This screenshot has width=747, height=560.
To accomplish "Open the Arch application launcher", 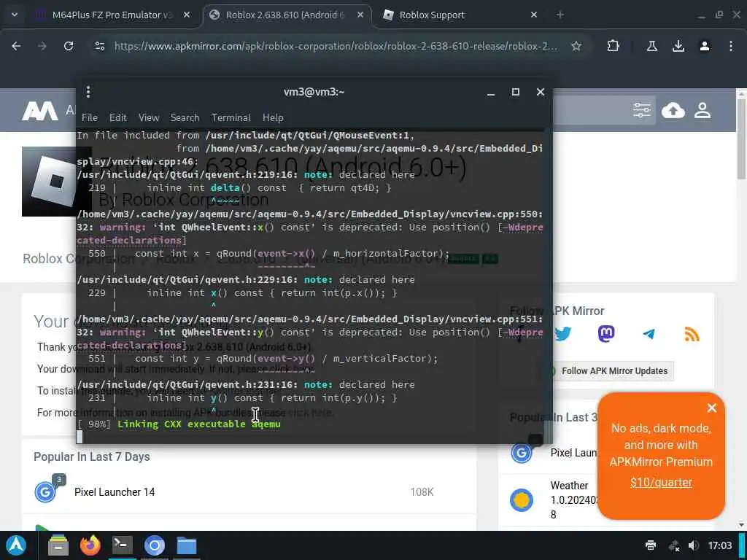I will click(x=16, y=545).
